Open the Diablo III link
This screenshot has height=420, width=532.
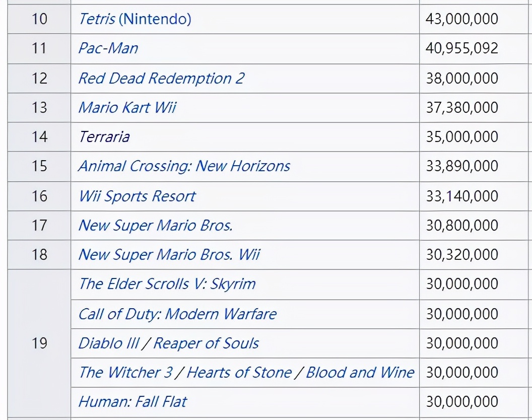point(108,343)
